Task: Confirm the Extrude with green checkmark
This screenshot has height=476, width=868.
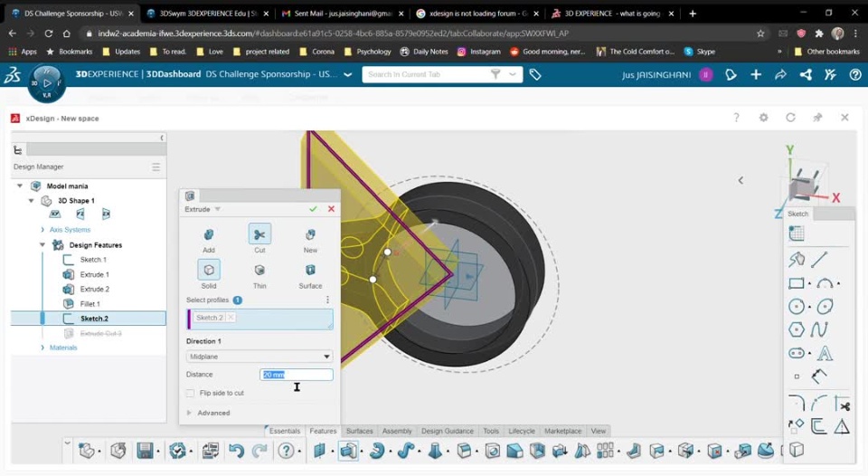Action: (314, 209)
